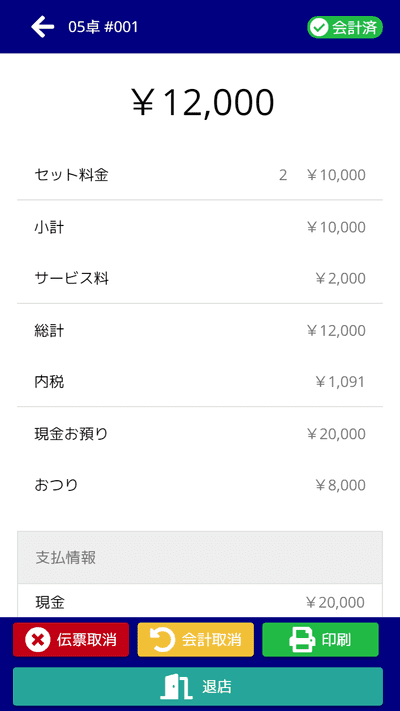Click the ¥12,000 total amount heading

click(202, 103)
